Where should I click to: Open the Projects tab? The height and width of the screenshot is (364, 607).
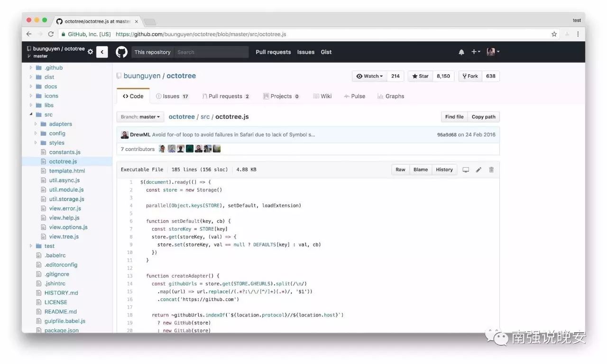pyautogui.click(x=281, y=96)
